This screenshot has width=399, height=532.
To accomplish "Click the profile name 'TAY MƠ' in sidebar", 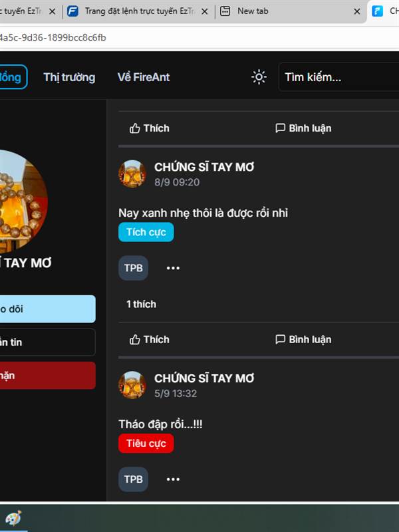I will click(x=27, y=263).
